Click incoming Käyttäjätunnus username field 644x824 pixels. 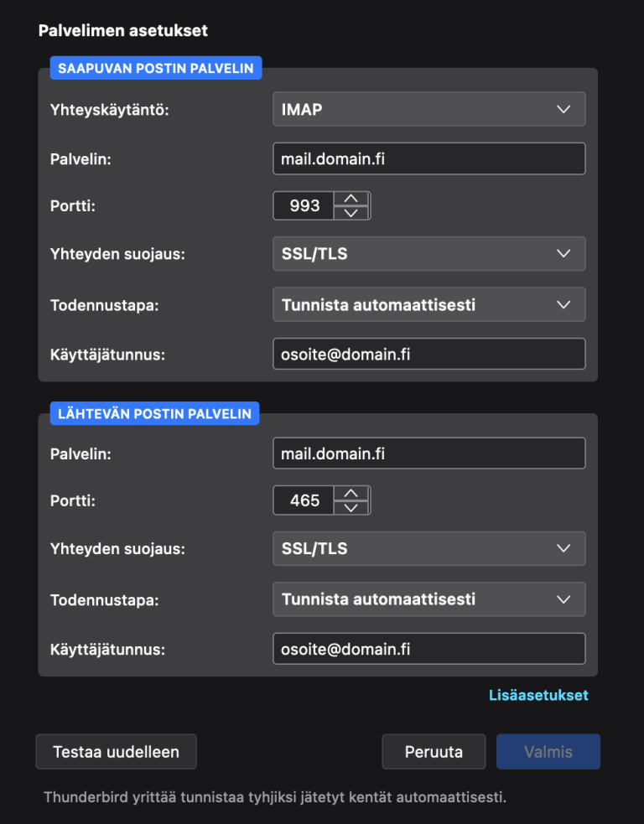pos(429,355)
